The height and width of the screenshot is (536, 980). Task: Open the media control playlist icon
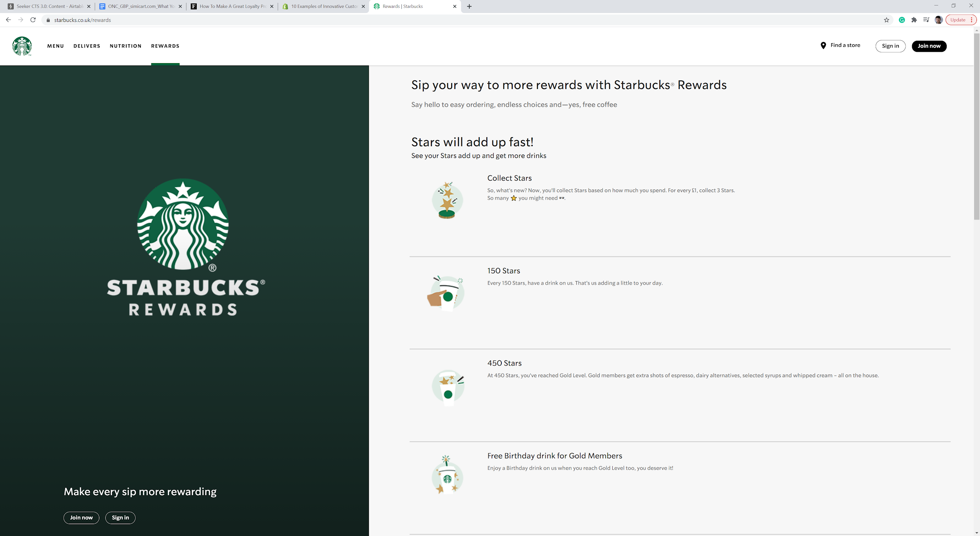(926, 20)
